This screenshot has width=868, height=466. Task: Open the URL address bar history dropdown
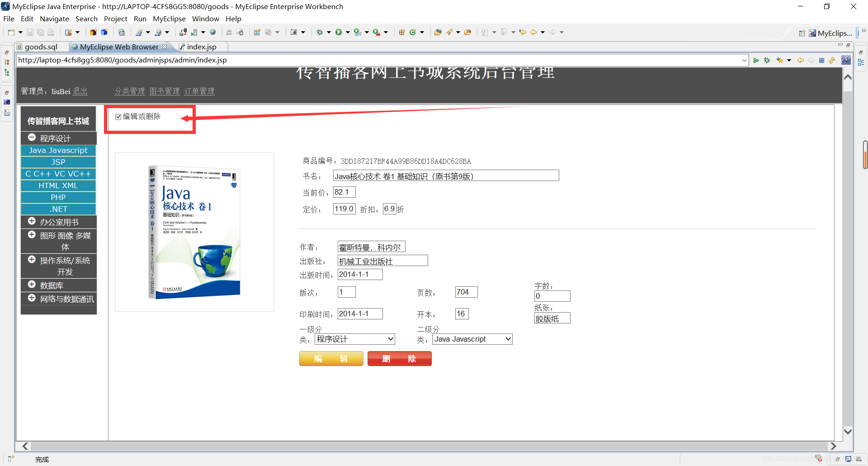click(744, 60)
